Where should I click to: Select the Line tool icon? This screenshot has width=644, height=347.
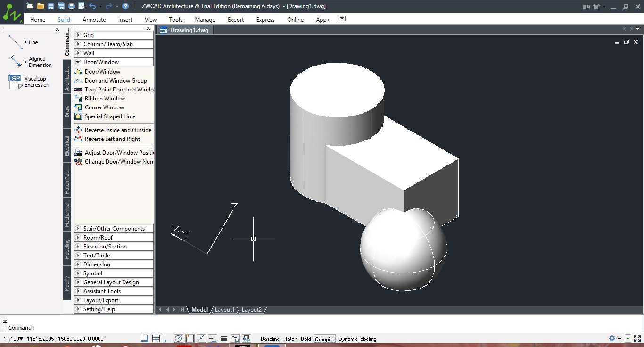pyautogui.click(x=16, y=42)
